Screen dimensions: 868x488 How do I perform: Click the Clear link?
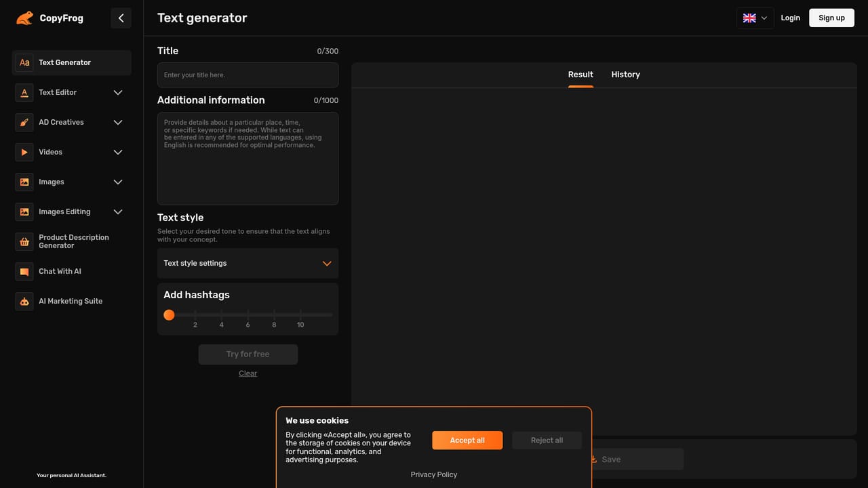pos(248,373)
